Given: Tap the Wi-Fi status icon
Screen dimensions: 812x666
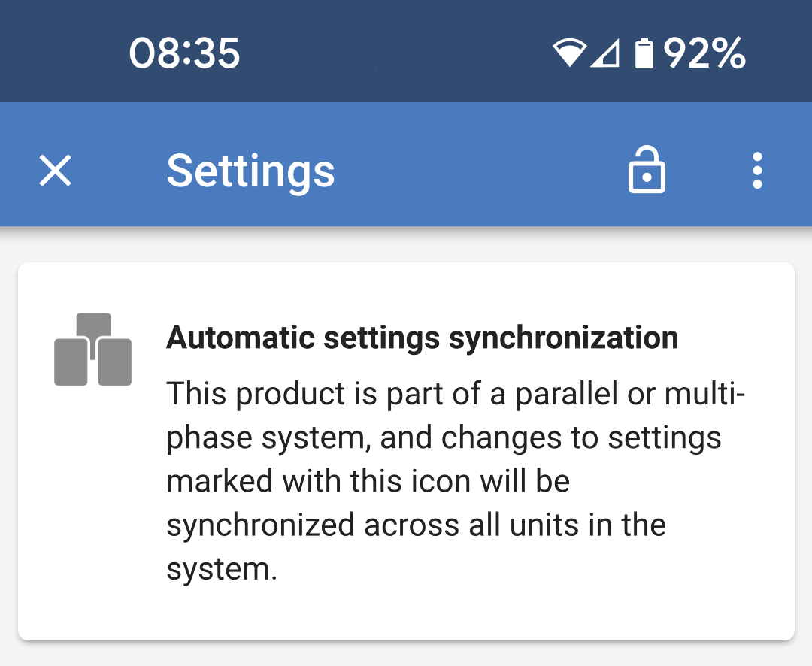Looking at the screenshot, I should point(569,53).
